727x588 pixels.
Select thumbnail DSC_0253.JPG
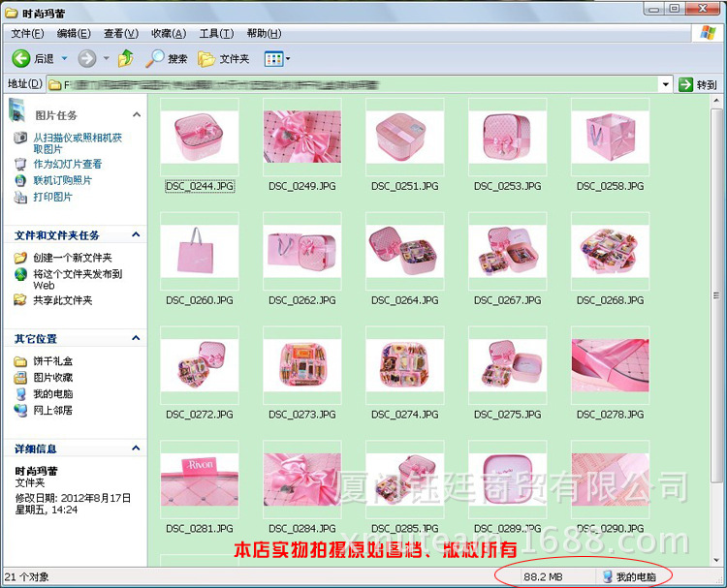click(x=508, y=138)
